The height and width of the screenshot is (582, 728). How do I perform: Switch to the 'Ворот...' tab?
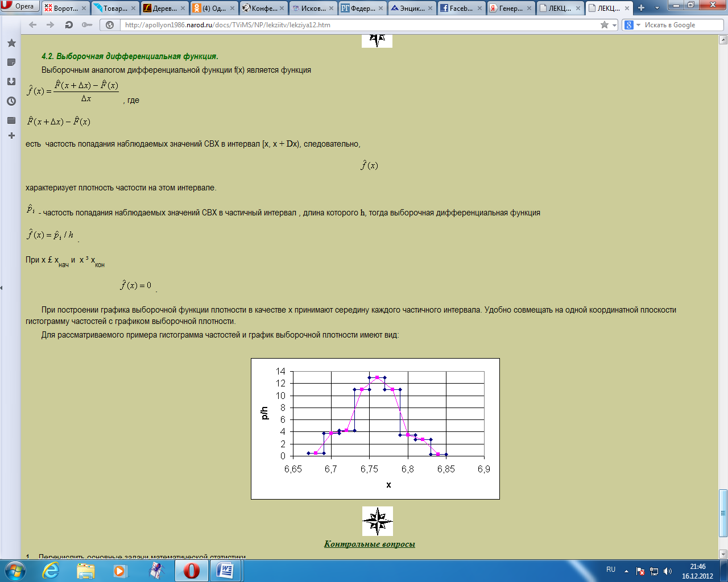pos(65,9)
